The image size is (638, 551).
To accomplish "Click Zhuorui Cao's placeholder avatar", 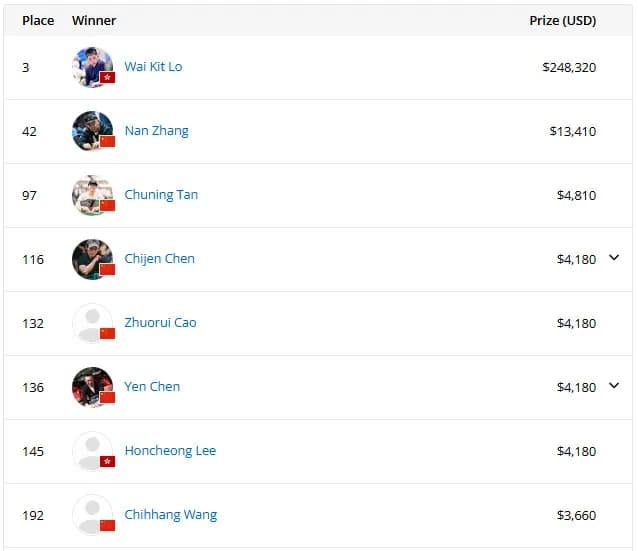I will pos(92,323).
